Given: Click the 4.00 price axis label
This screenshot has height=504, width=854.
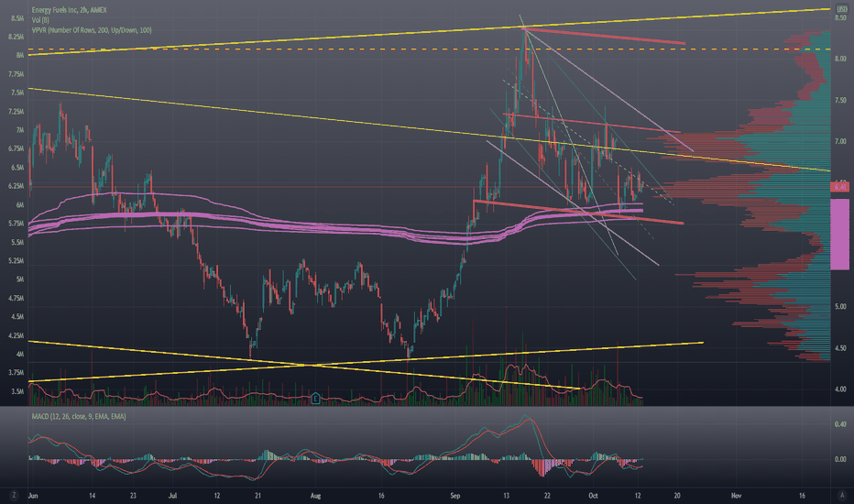Looking at the screenshot, I should (x=840, y=389).
